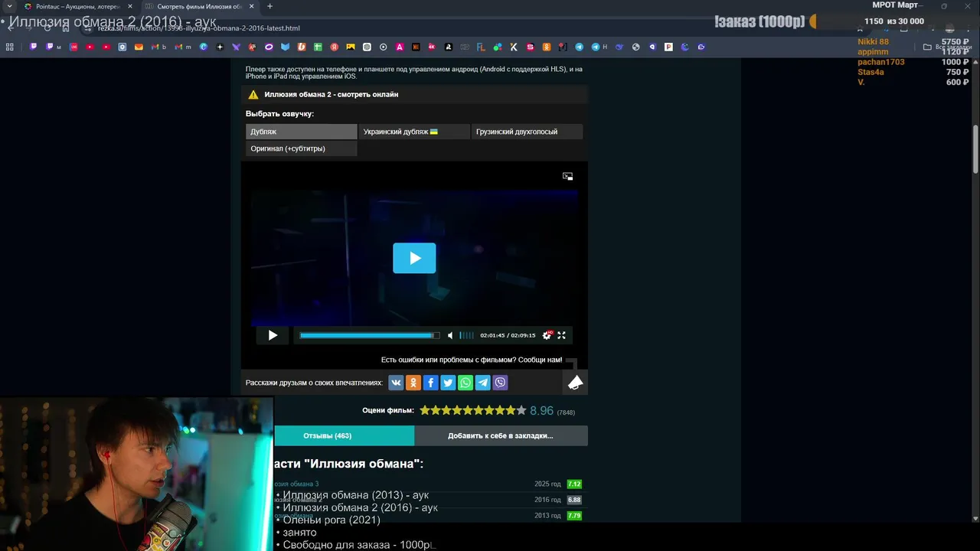The width and height of the screenshot is (980, 551).
Task: Share the film on Facebook
Action: coord(430,383)
